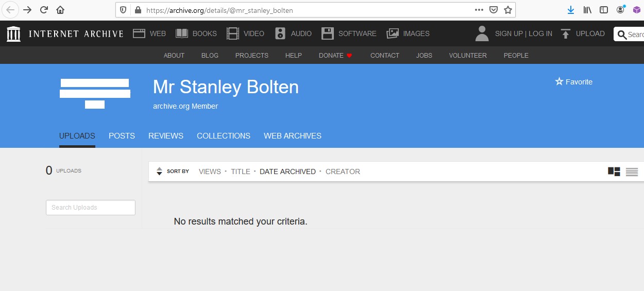Open the Volunteer link
Screen dimensions: 644x291
point(468,56)
